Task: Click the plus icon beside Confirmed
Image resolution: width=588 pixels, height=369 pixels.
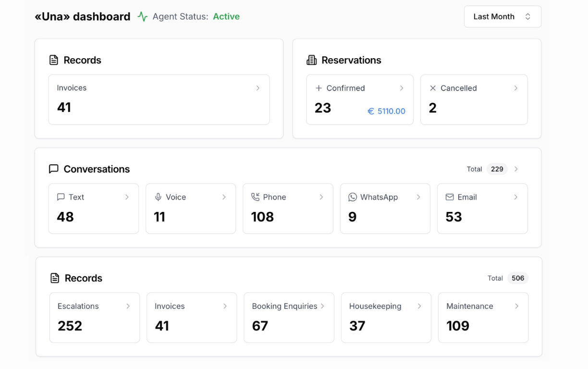Action: pyautogui.click(x=318, y=88)
